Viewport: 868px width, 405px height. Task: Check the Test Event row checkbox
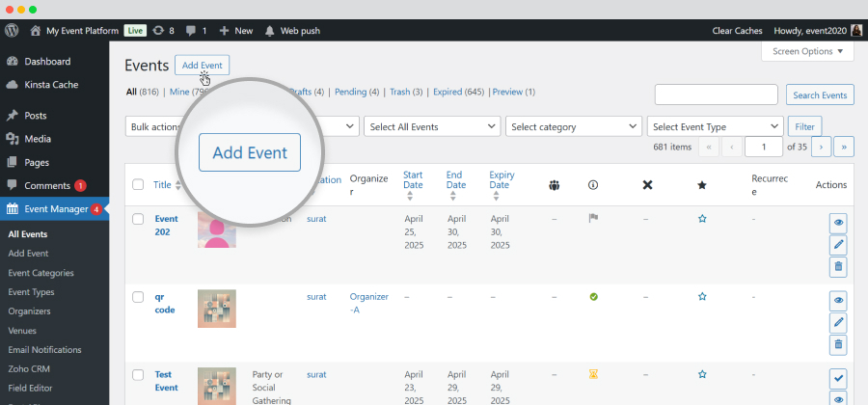[138, 375]
